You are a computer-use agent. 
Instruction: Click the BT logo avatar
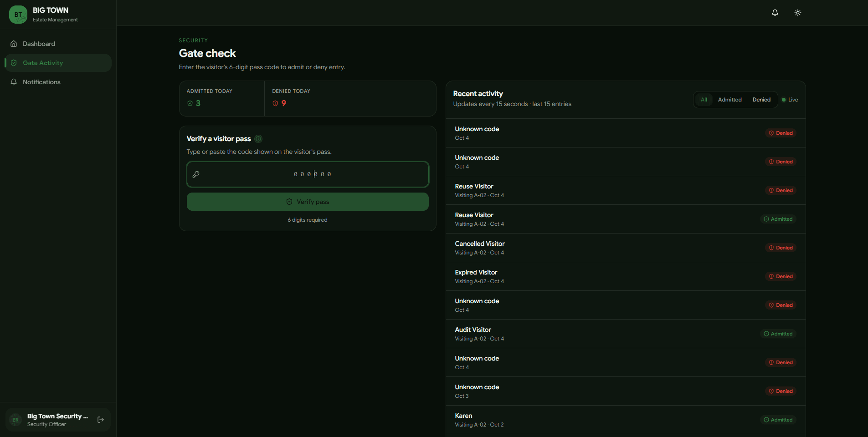[x=18, y=15]
